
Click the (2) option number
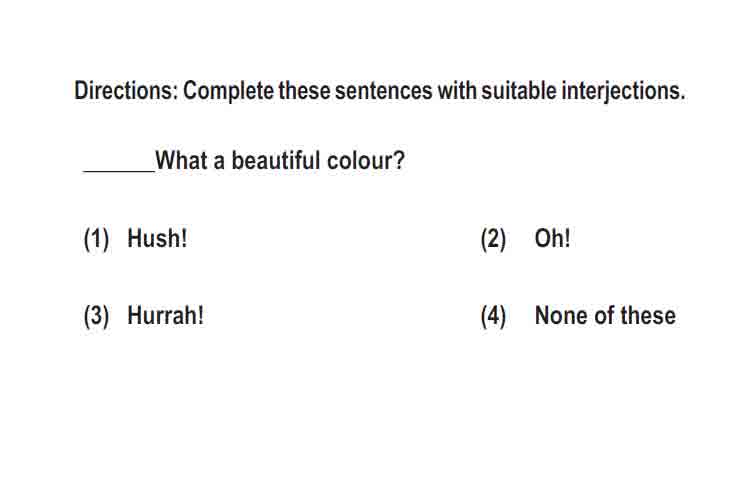point(493,239)
